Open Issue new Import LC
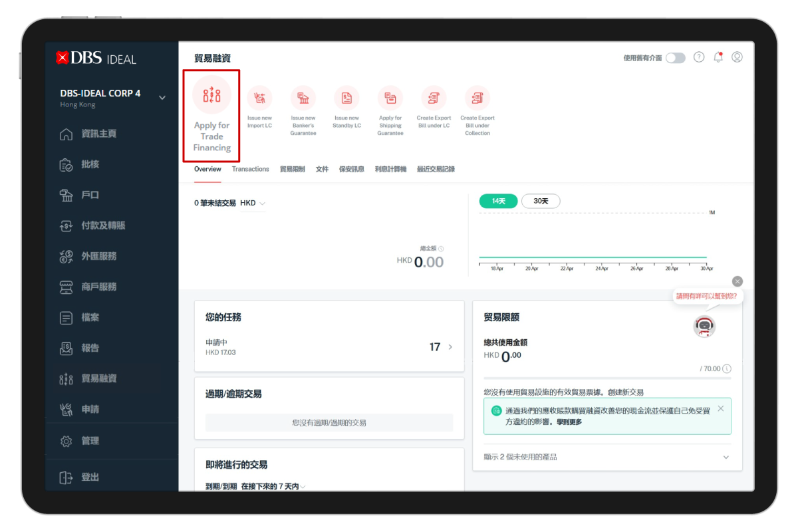The image size is (798, 532). pos(259,98)
